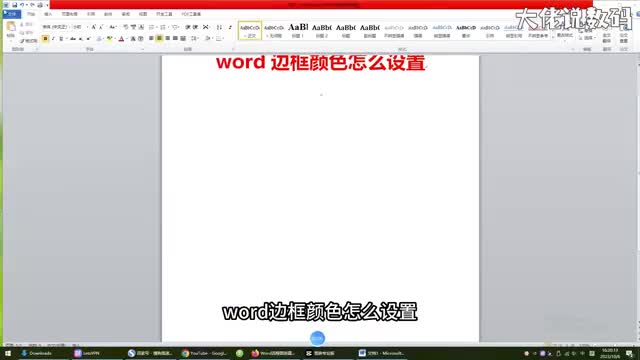Open paragraph shading fill tool
Image resolution: width=640 pixels, height=360 pixels.
208,38
